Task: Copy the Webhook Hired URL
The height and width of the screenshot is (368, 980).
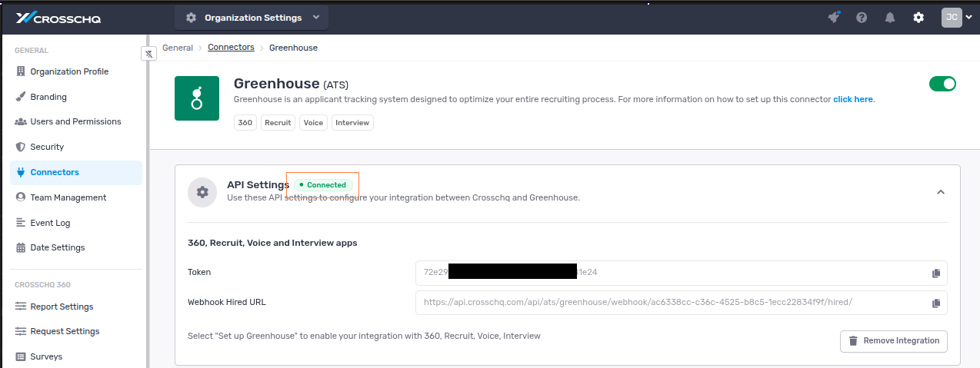Action: pos(936,303)
